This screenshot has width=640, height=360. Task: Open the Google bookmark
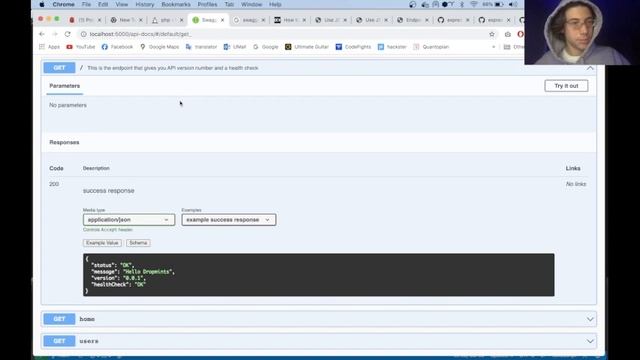[x=266, y=47]
